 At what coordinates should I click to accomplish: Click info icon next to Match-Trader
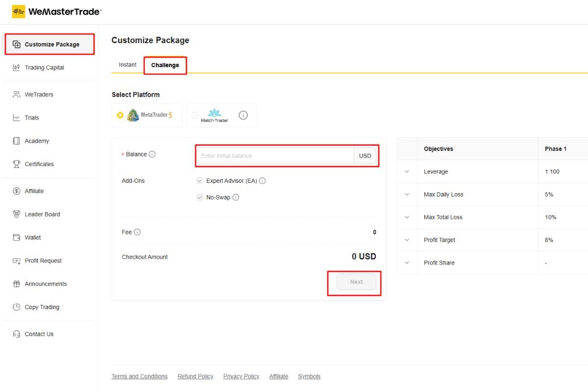243,115
